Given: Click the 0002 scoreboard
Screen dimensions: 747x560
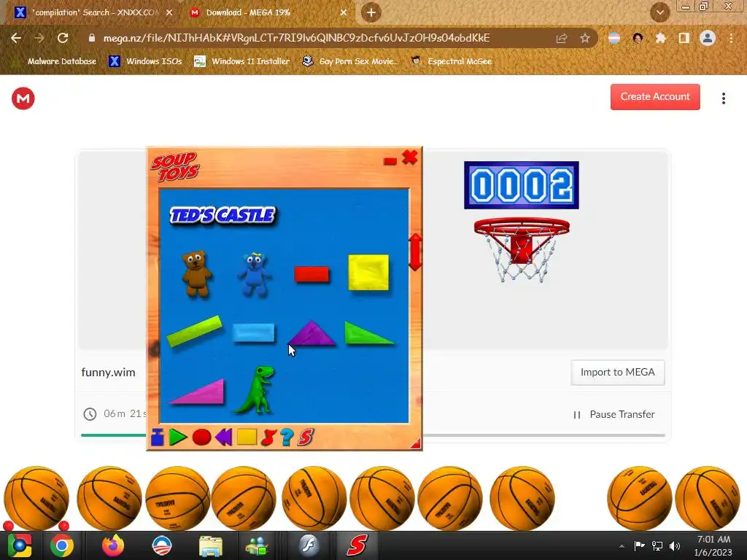Looking at the screenshot, I should click(x=522, y=185).
